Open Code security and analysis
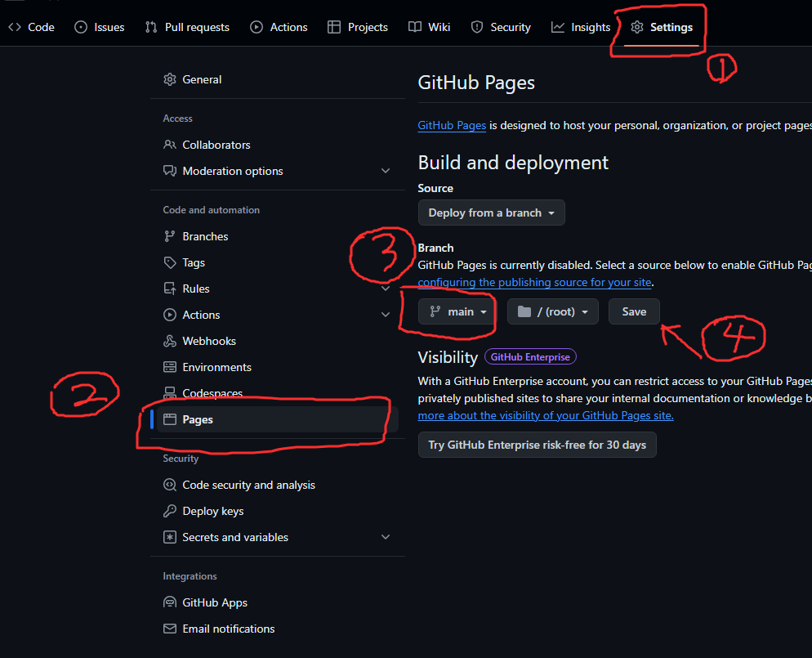This screenshot has height=658, width=812. (278, 485)
